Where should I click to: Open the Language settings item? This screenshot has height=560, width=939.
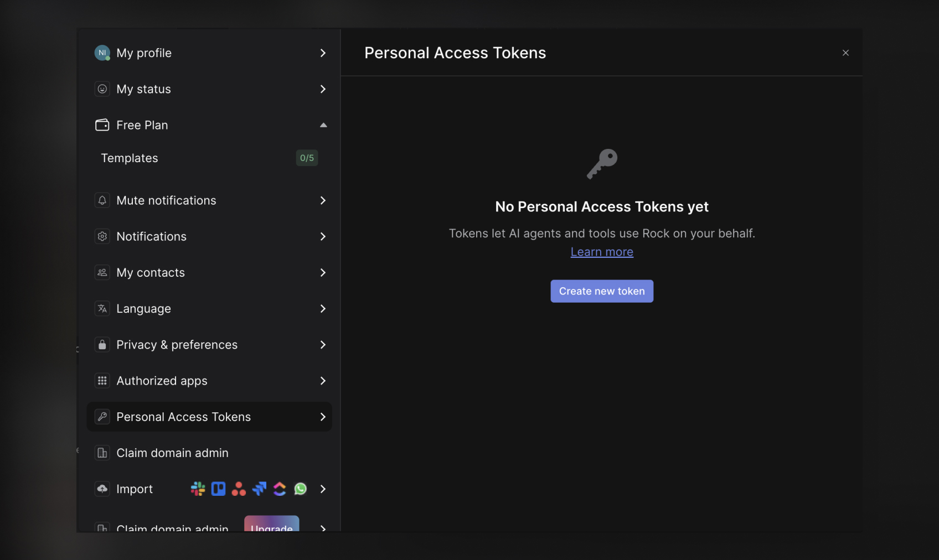click(209, 309)
